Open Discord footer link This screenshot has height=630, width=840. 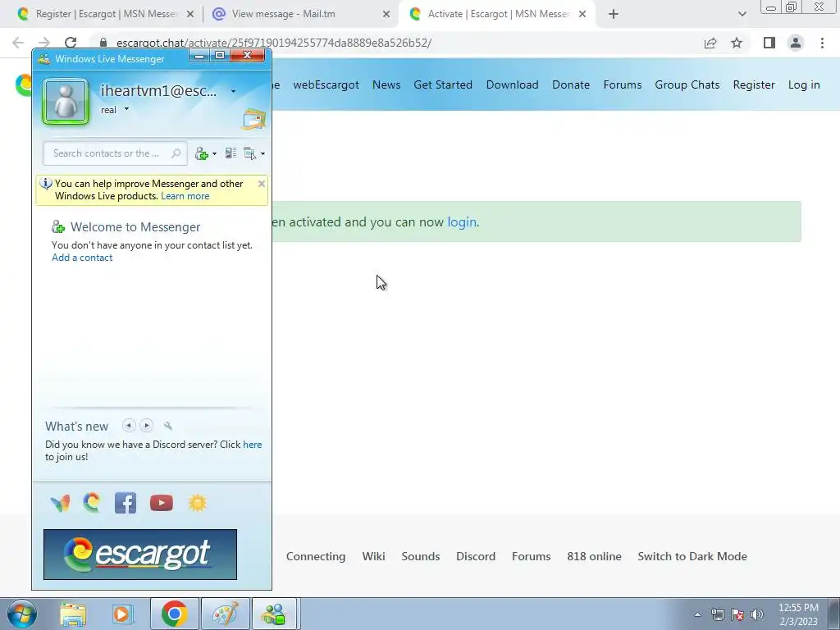click(476, 556)
